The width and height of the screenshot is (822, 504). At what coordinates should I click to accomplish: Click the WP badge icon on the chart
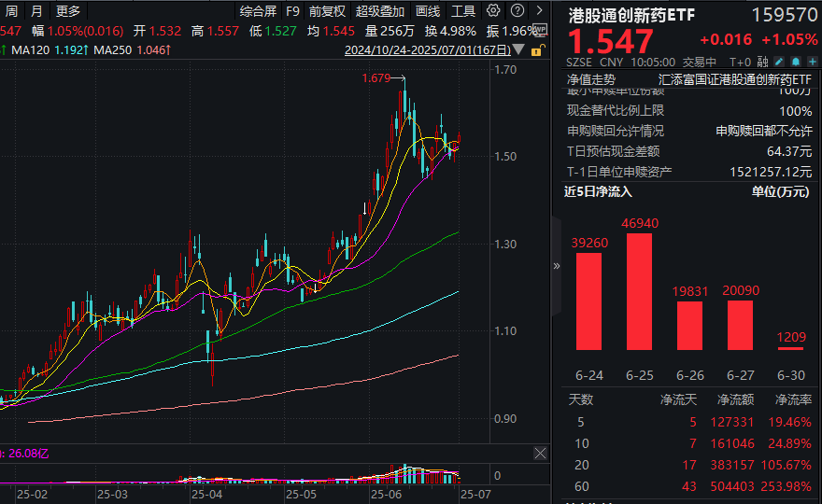click(x=539, y=30)
